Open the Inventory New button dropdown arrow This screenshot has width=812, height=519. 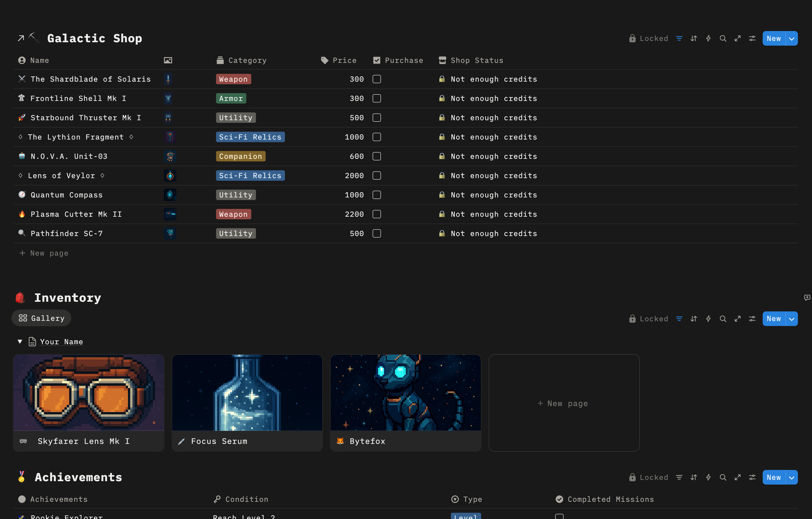[791, 319]
